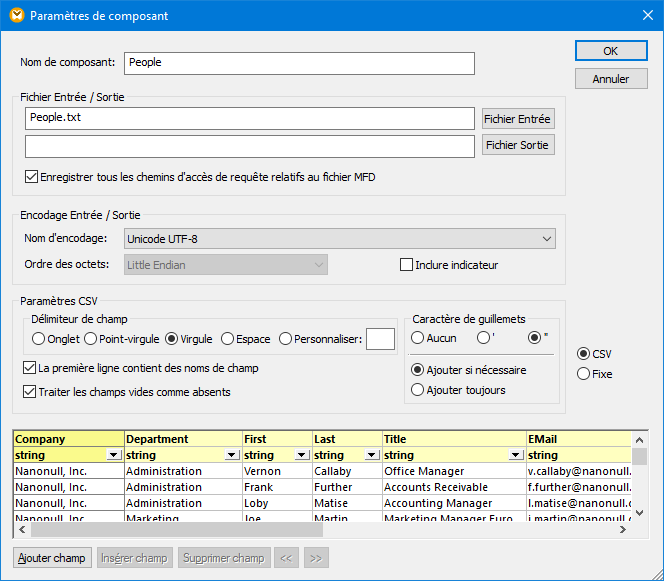Choose Onglet as field delimiter

point(38,339)
